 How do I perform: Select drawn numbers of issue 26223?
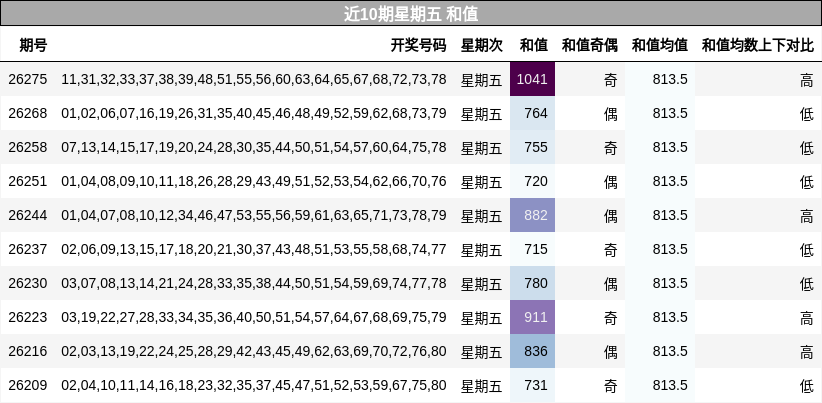tap(254, 317)
